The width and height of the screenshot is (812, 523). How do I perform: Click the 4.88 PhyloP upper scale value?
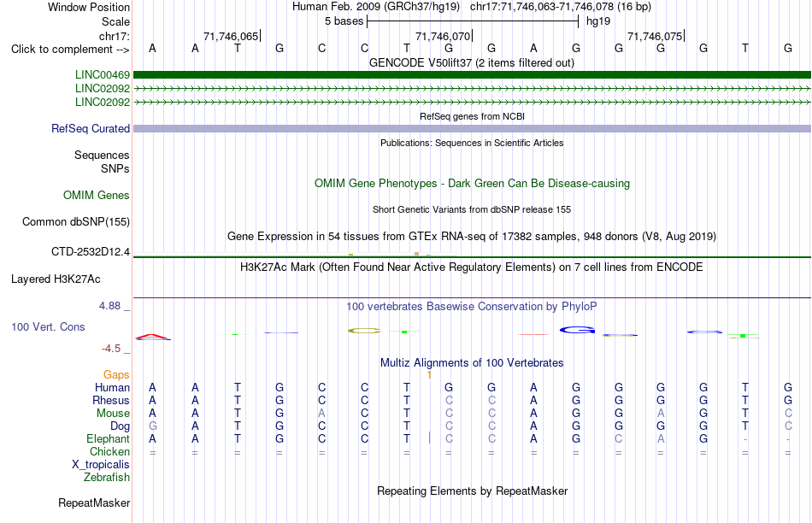109,306
